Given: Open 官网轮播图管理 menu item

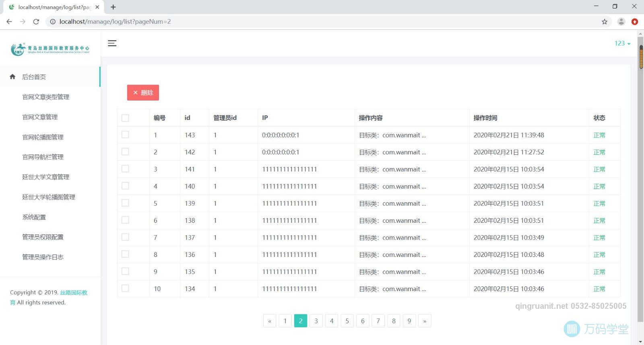Looking at the screenshot, I should pos(43,137).
